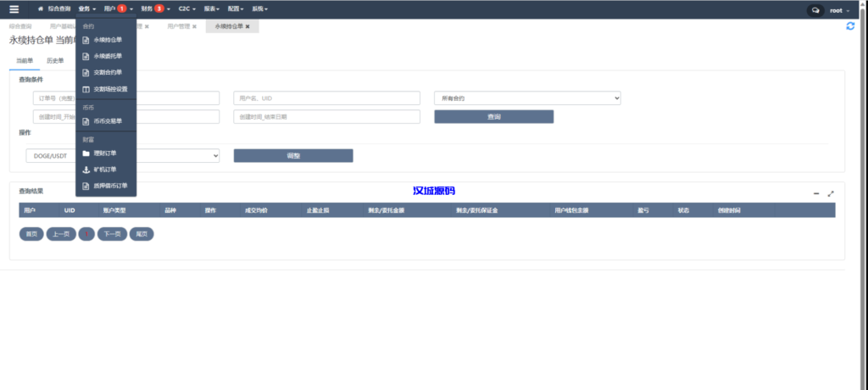Open 理财订单 from the dropdown menu
Image resolution: width=868 pixels, height=390 pixels.
click(x=105, y=153)
